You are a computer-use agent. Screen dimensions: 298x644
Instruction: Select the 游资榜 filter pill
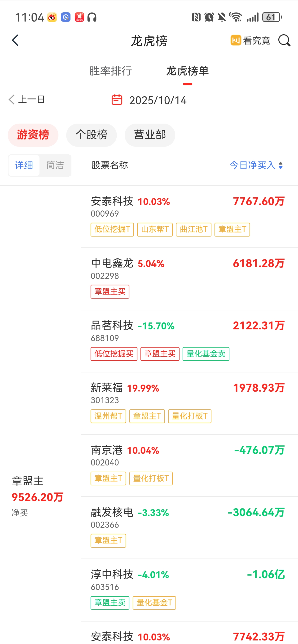pos(33,135)
